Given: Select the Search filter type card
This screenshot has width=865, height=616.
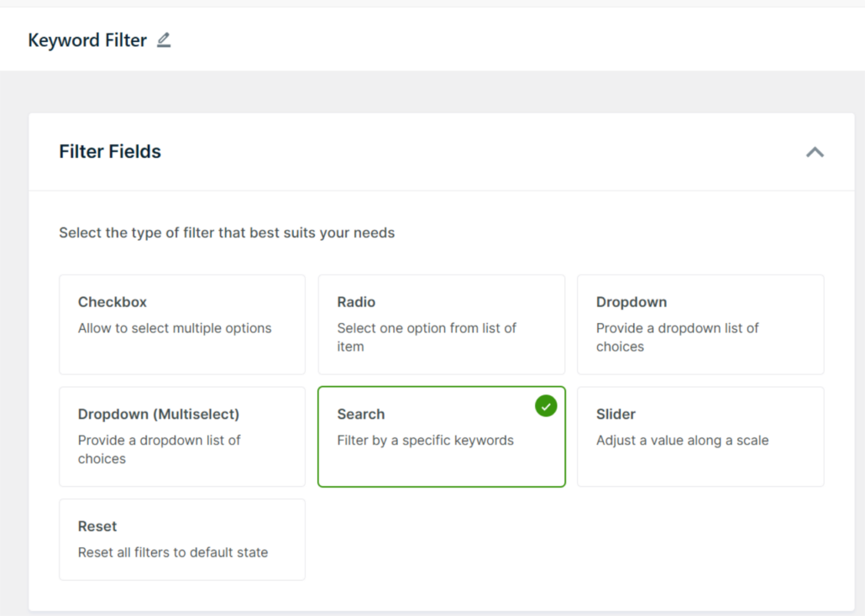Looking at the screenshot, I should [442, 436].
